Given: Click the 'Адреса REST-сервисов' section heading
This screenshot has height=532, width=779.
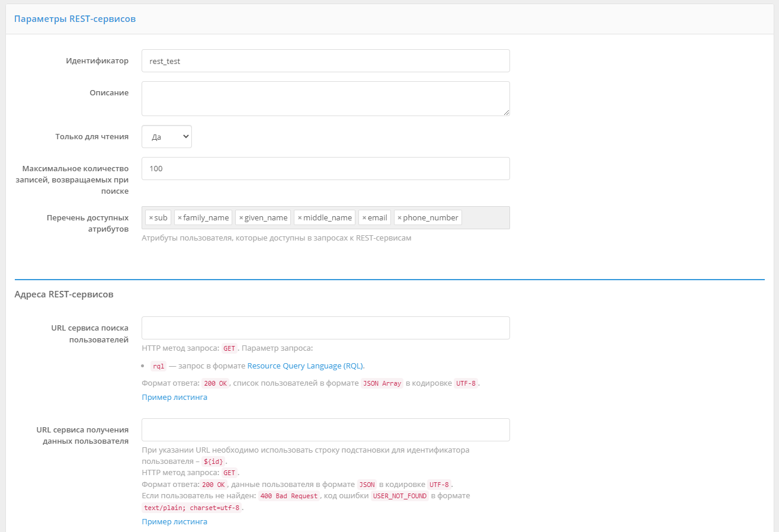Looking at the screenshot, I should click(64, 294).
